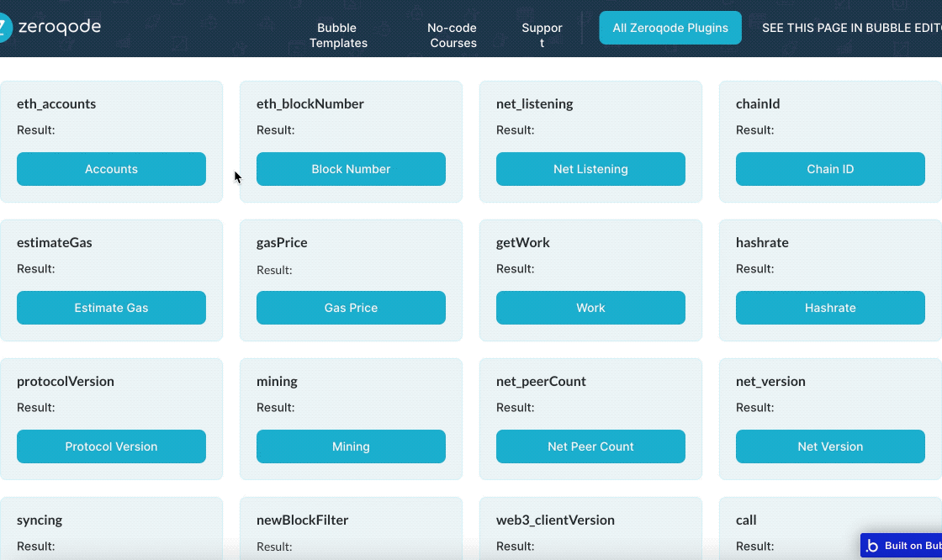Image resolution: width=942 pixels, height=560 pixels.
Task: Select the hashrate heading text
Action: (762, 242)
